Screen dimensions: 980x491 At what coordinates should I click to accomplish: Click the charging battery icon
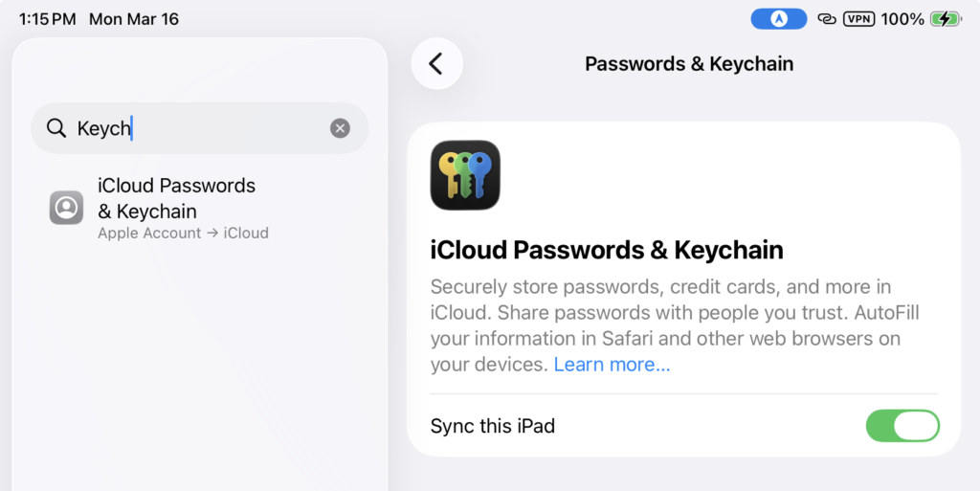tap(946, 19)
